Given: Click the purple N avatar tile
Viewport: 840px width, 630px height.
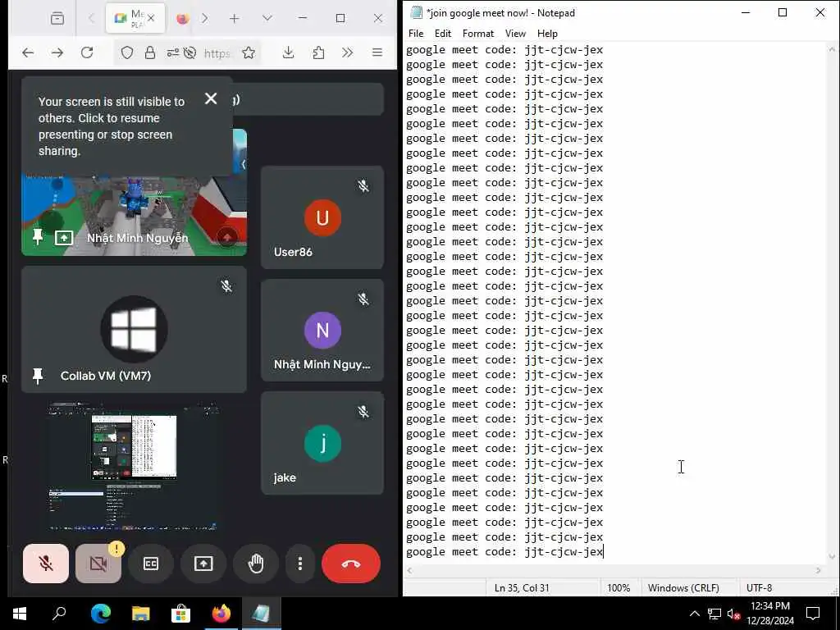Looking at the screenshot, I should [322, 330].
